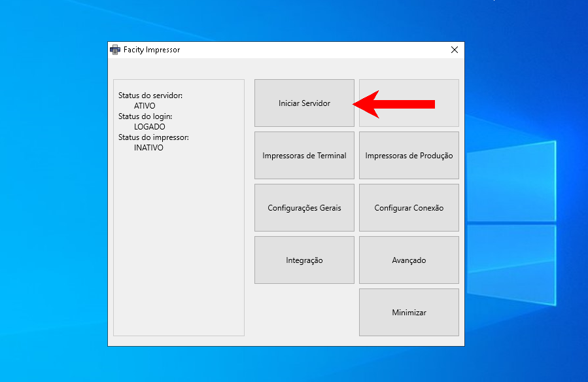Click the Status do impressor label
Image resolution: width=588 pixels, height=382 pixels.
coord(153,137)
